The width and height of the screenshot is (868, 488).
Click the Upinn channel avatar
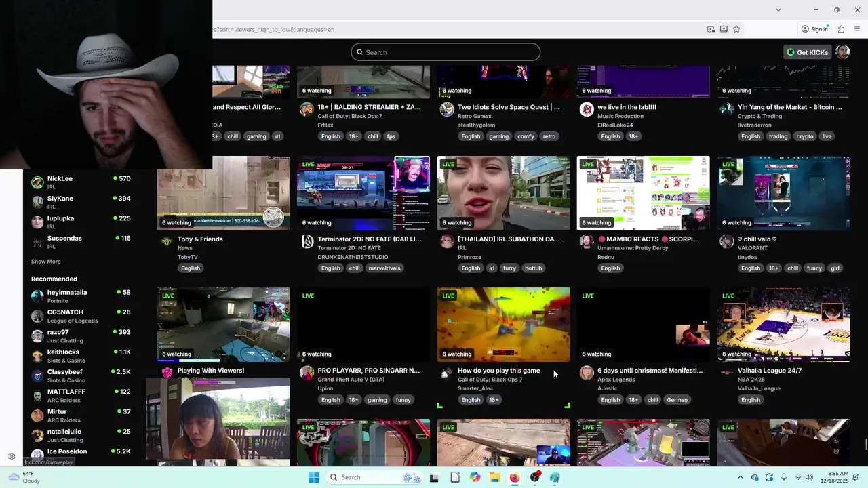point(307,373)
